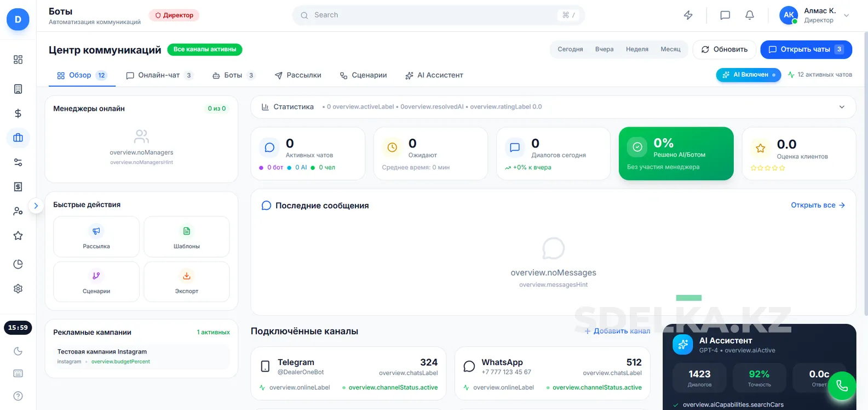Click the chat message icon in header

725,15
